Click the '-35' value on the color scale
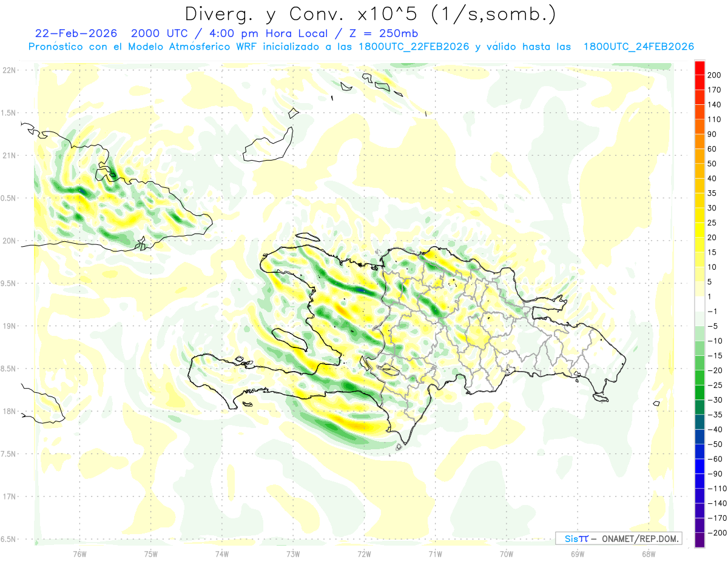The image size is (728, 562). 714,415
